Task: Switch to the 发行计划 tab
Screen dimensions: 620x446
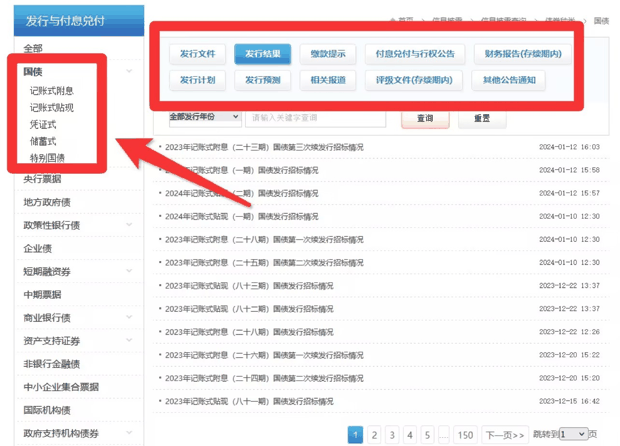Action: point(198,80)
